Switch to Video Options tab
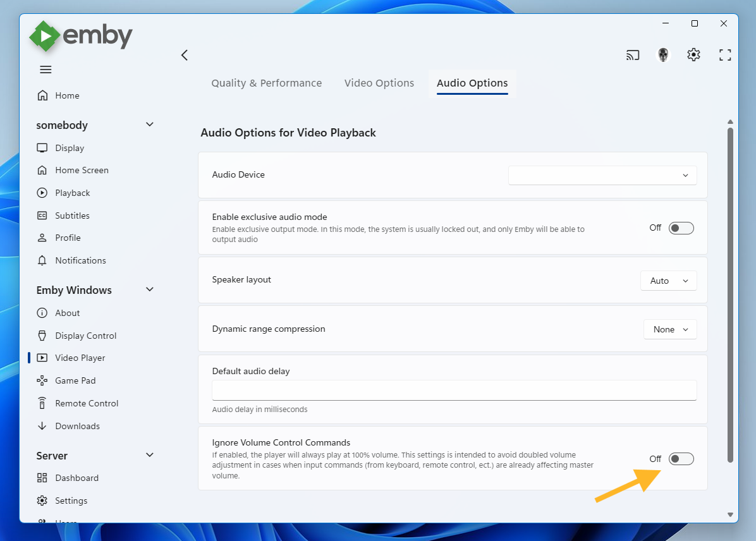The width and height of the screenshot is (756, 541). point(379,83)
